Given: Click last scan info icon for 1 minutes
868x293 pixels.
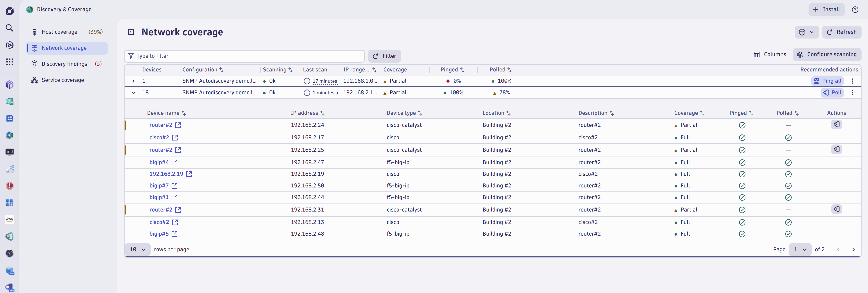Looking at the screenshot, I should click(307, 93).
